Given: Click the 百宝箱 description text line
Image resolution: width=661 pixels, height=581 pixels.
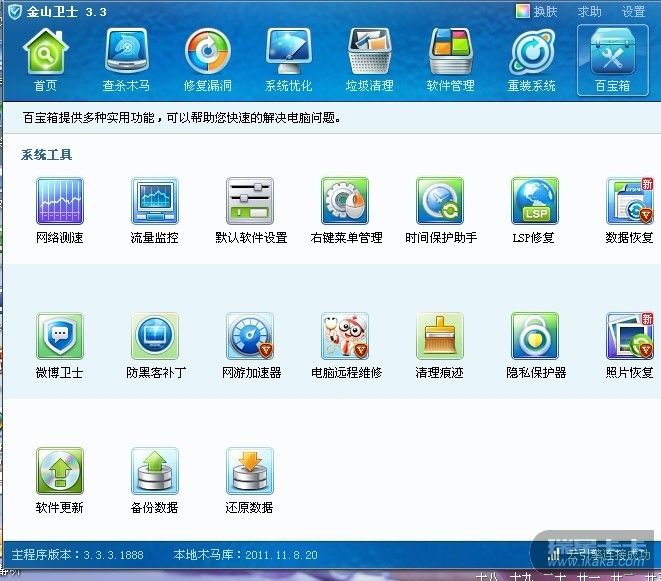Looking at the screenshot, I should pyautogui.click(x=182, y=118).
